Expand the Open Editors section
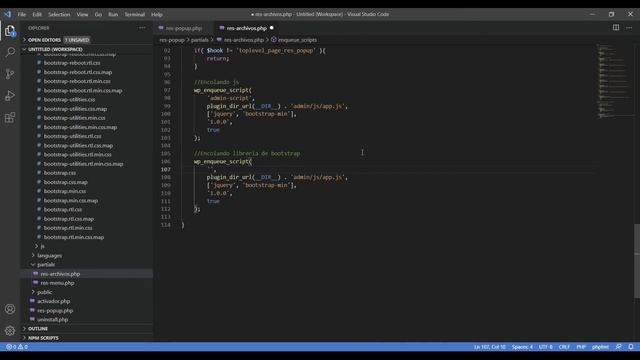The height and width of the screenshot is (360, 640). 44,40
